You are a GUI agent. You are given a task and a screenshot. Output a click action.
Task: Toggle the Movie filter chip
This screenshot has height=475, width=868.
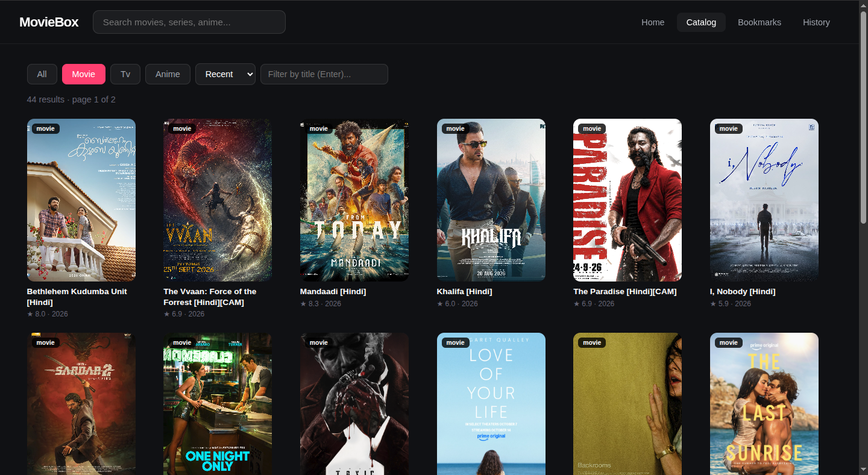[x=84, y=74]
